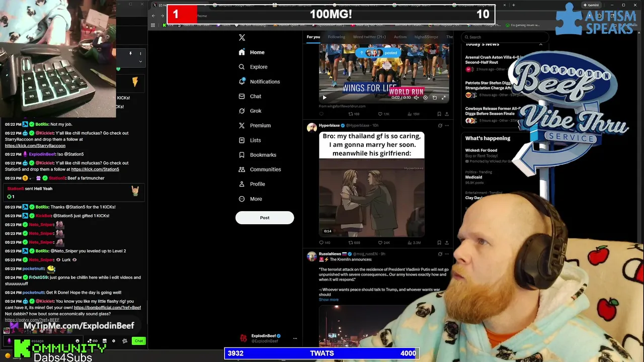Open three-dot menu on Hyperblaxe post
Viewport: 644px width, 362px height.
pyautogui.click(x=447, y=125)
